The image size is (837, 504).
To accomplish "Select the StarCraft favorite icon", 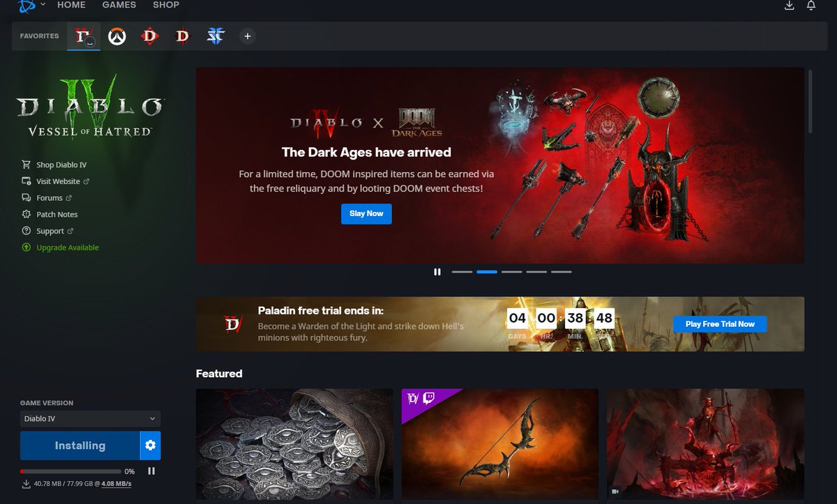I will point(216,36).
